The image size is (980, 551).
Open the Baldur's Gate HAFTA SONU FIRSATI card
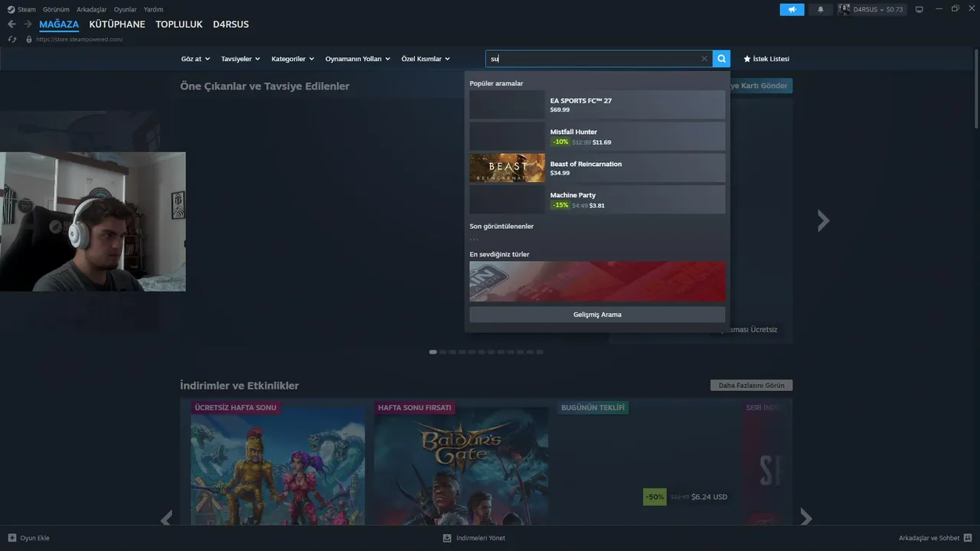coord(461,463)
